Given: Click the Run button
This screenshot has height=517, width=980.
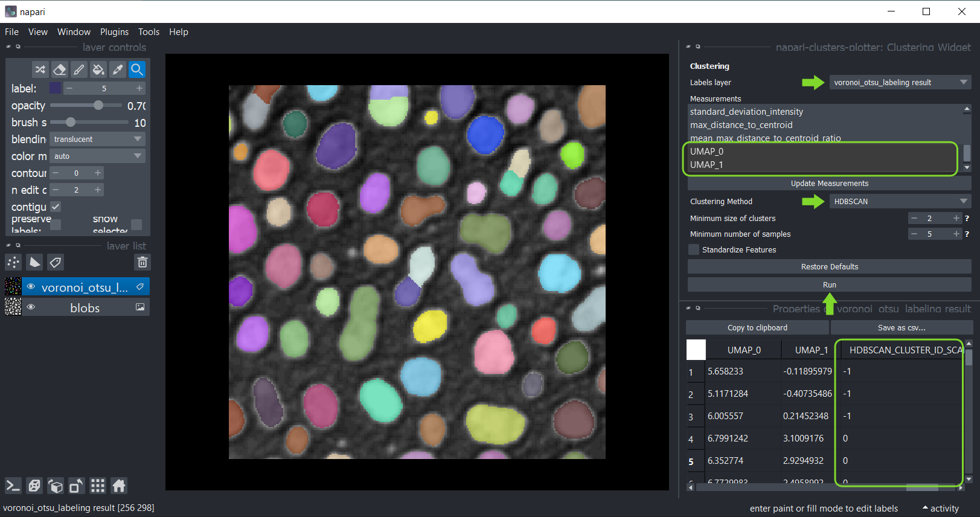Looking at the screenshot, I should (829, 284).
